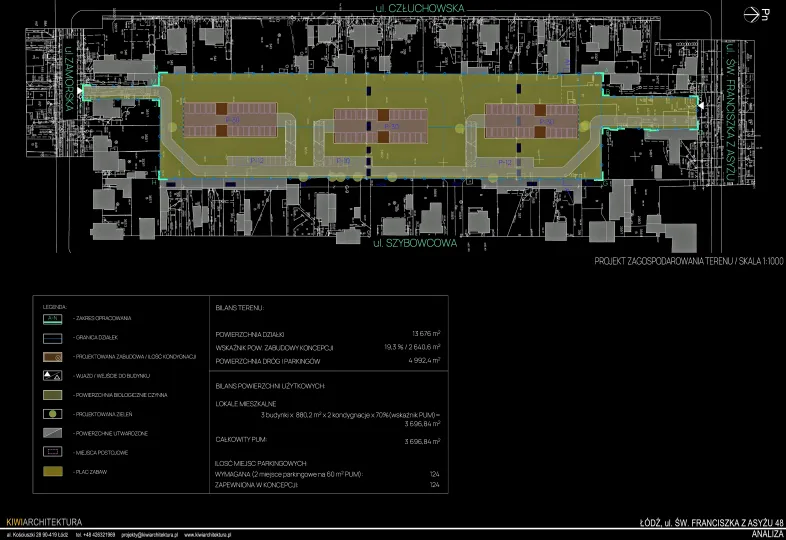Click the Wjazd / Wejście do Budynku icon
Viewport: 786px width, 540px height.
(x=56, y=376)
